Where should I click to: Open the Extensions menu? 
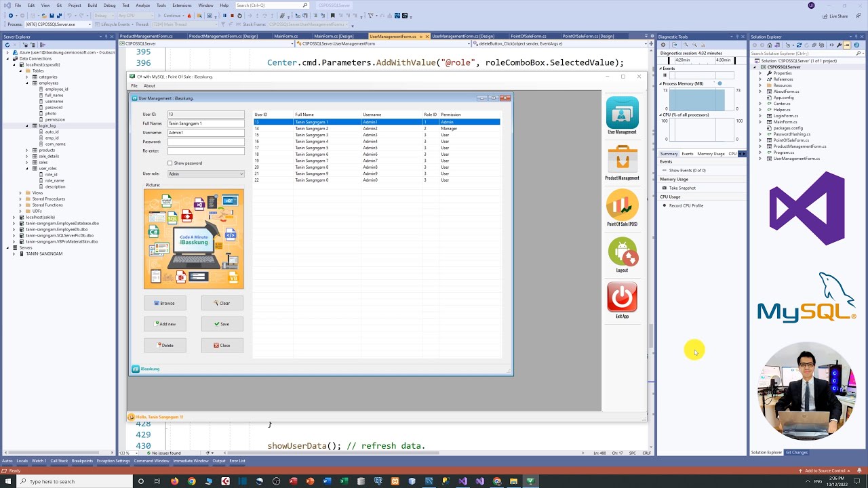[182, 5]
